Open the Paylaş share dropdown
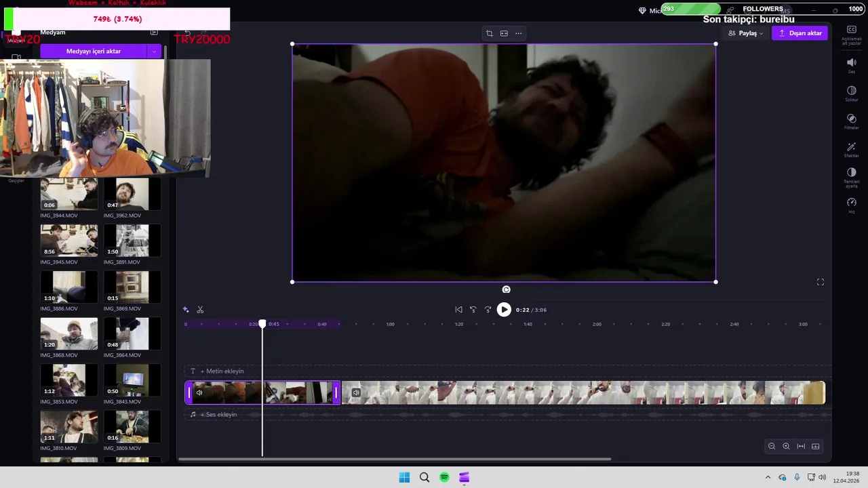 [x=745, y=33]
